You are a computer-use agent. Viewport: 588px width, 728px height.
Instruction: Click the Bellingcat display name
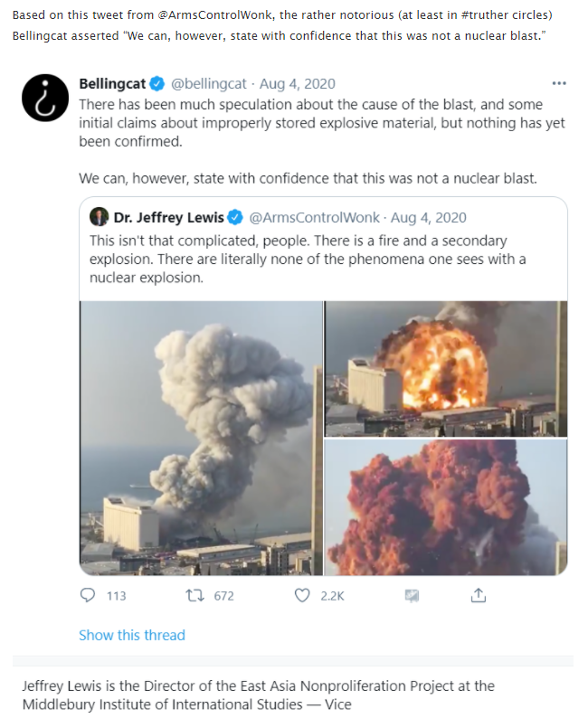pos(112,83)
